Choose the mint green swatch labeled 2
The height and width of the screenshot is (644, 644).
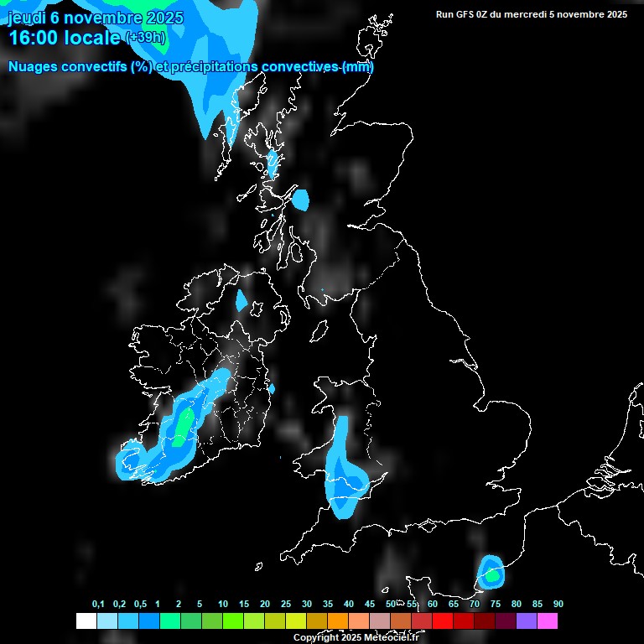[x=169, y=621]
